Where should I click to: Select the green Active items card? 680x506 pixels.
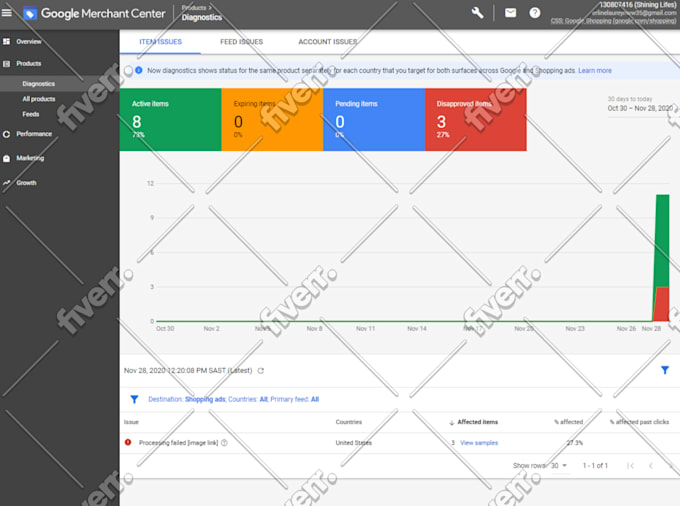(x=170, y=120)
